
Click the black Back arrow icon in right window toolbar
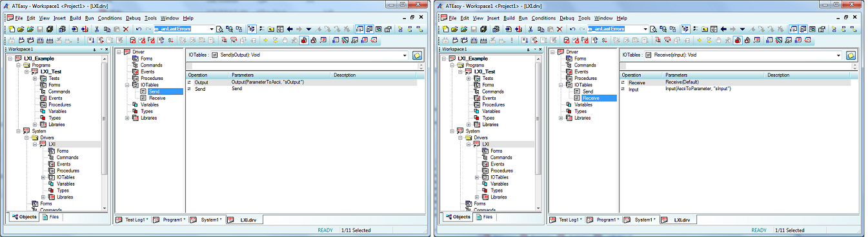tap(723, 29)
